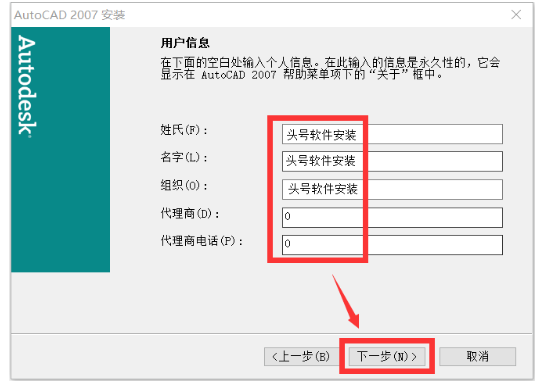
Task: Focus the 名字(L) text input field
Action: click(x=392, y=161)
